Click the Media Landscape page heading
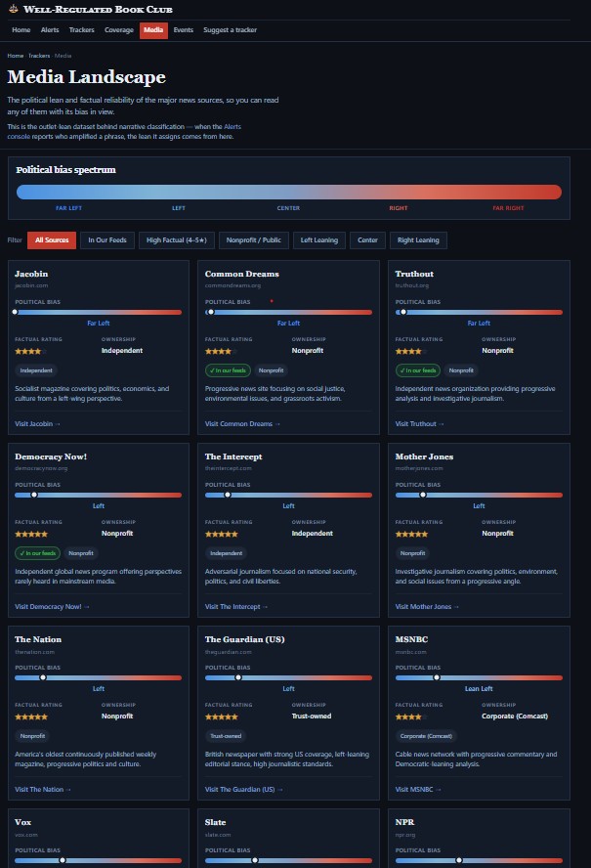This screenshot has height=868, width=591. click(x=86, y=76)
